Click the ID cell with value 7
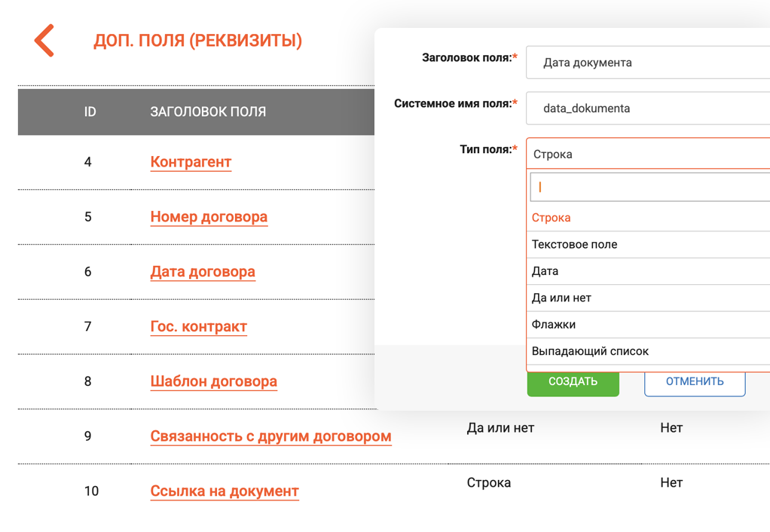The width and height of the screenshot is (770, 532). pos(88,326)
